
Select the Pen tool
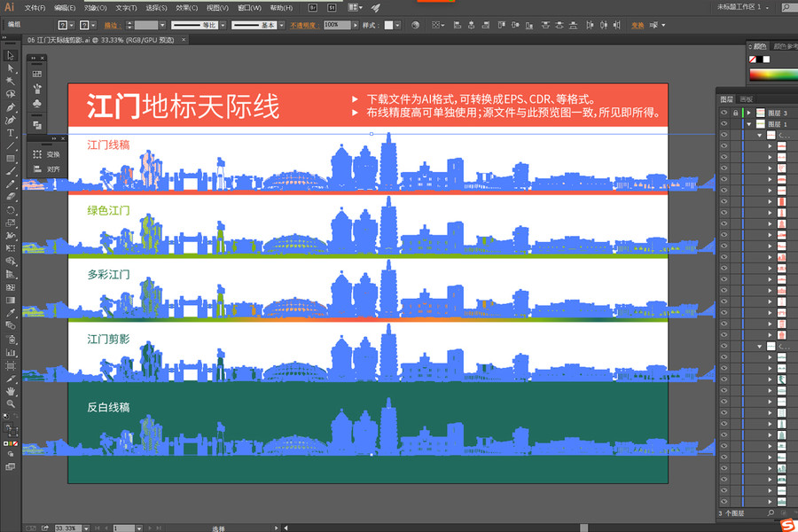(x=10, y=107)
